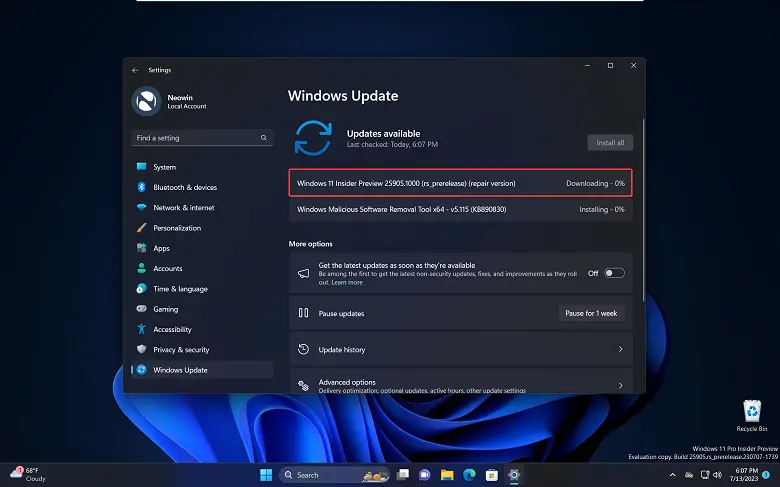Screen dimensions: 780x487
Task: Click the Personalization brush icon
Action: [x=141, y=228]
